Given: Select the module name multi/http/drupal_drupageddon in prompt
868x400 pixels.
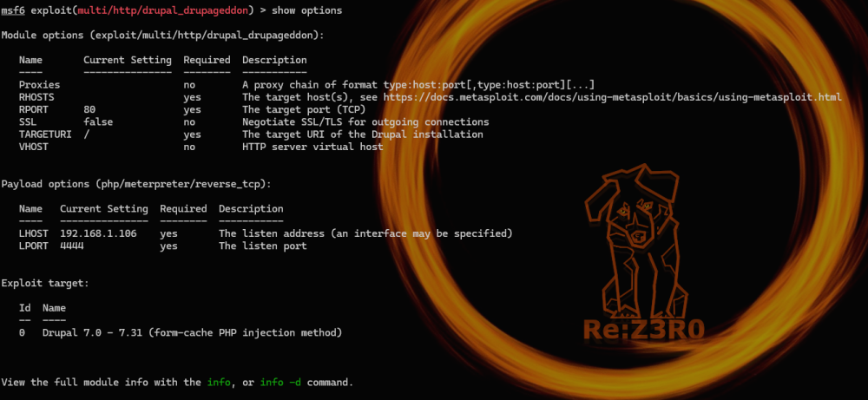Looking at the screenshot, I should pos(161,10).
